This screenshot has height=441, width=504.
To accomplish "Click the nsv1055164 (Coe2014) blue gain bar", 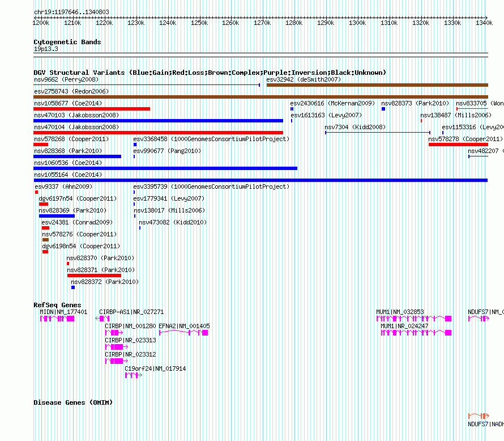I will point(260,180).
